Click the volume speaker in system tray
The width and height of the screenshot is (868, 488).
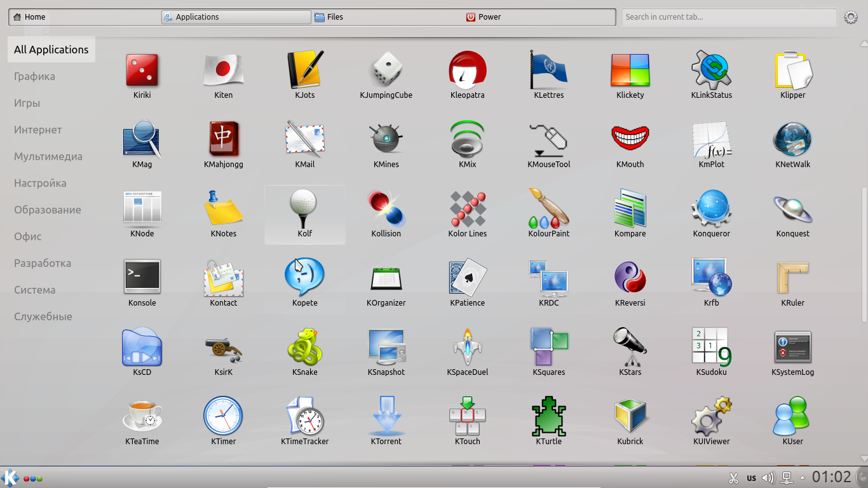click(768, 478)
